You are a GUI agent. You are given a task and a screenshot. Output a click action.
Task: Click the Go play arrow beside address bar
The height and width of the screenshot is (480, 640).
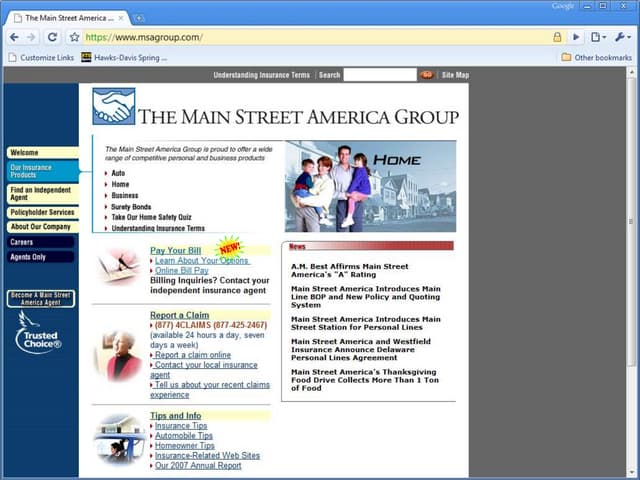pos(576,37)
